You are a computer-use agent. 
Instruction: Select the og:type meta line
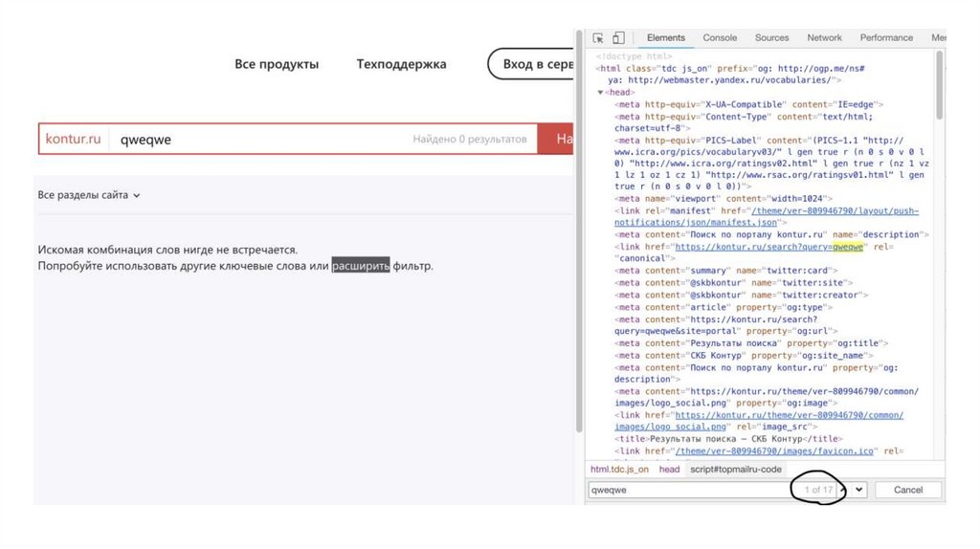[x=724, y=307]
